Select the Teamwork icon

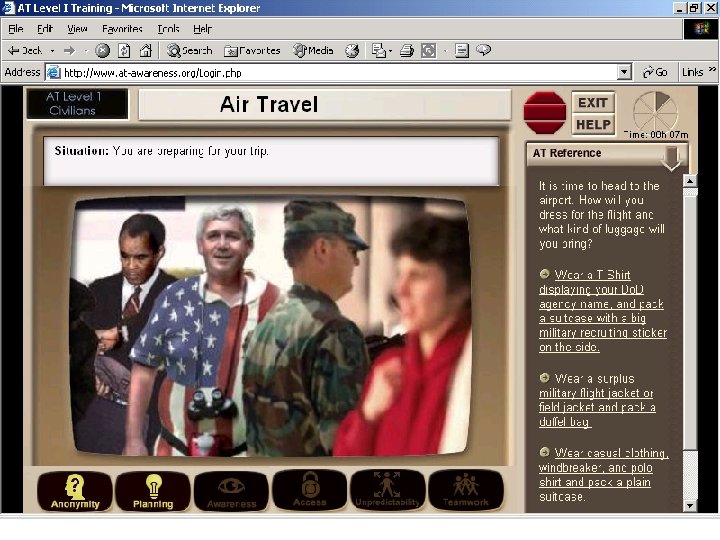coord(466,490)
